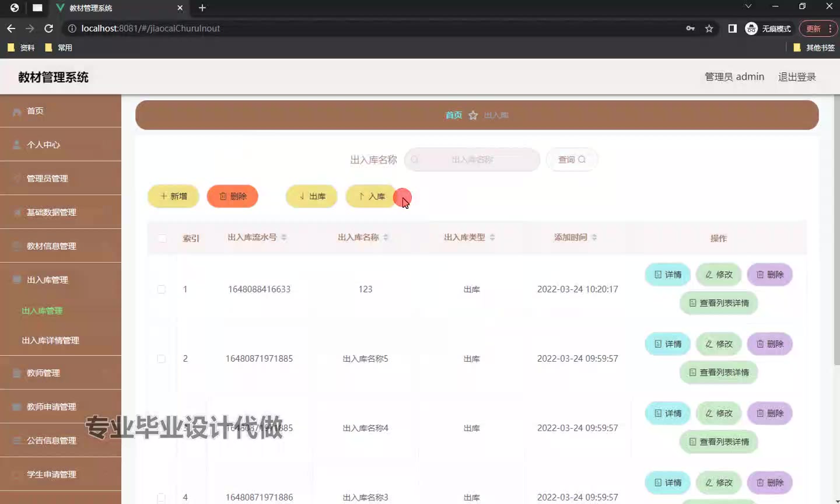The image size is (840, 504).
Task: Expand 基础数据管理 sidebar menu
Action: pyautogui.click(x=61, y=212)
